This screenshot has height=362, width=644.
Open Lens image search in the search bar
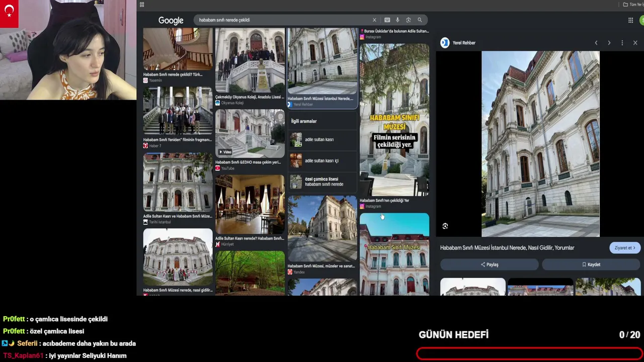coord(408,20)
